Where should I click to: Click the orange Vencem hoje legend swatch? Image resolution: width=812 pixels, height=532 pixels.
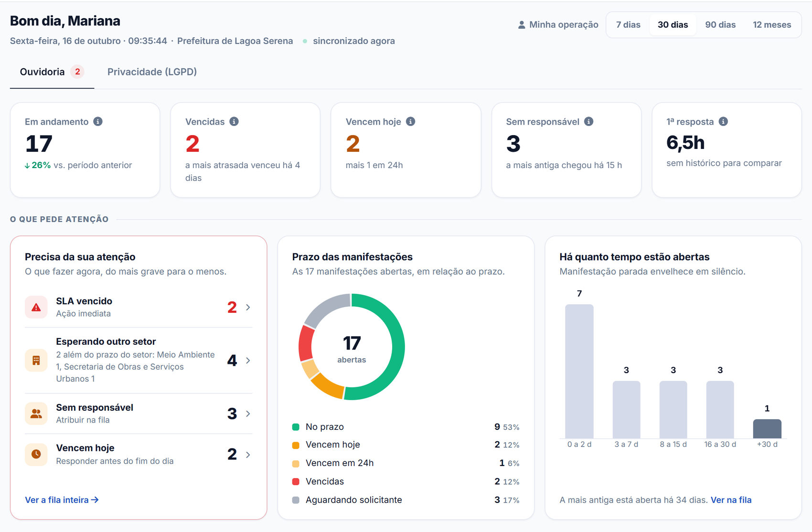(x=296, y=445)
